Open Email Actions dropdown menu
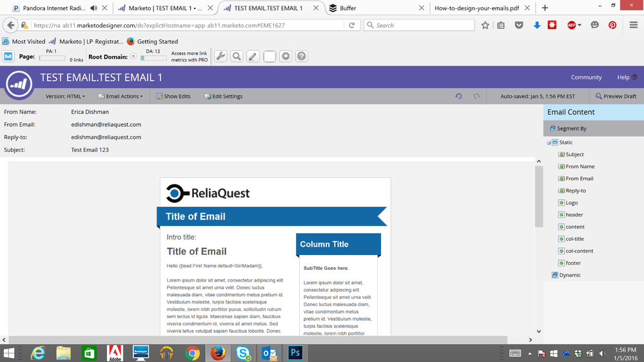 pyautogui.click(x=121, y=96)
